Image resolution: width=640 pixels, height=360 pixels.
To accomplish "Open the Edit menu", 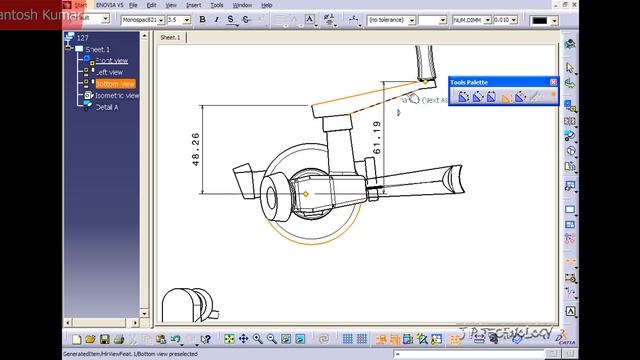I will (x=151, y=5).
